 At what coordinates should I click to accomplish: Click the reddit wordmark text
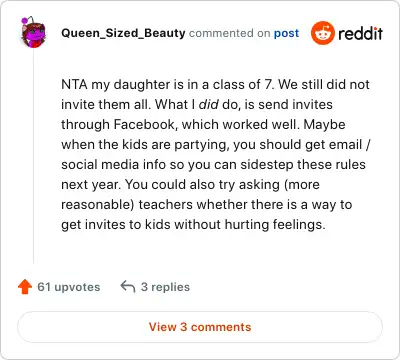point(360,33)
